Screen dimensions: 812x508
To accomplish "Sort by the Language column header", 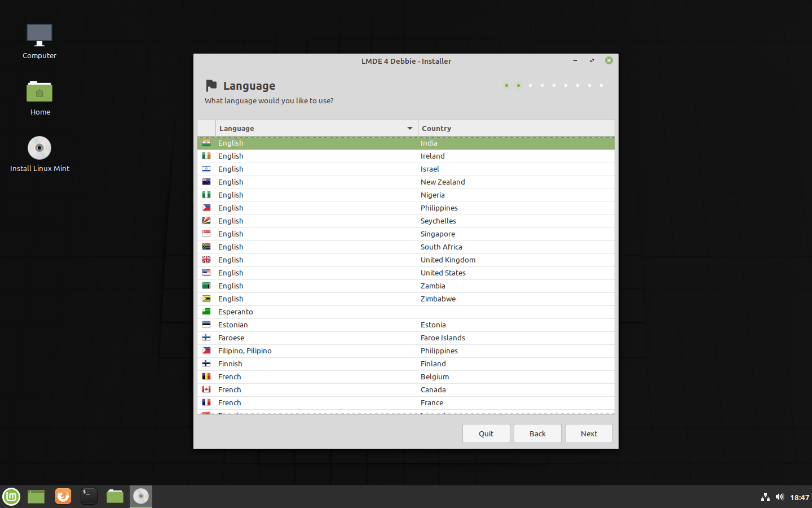I will (316, 128).
